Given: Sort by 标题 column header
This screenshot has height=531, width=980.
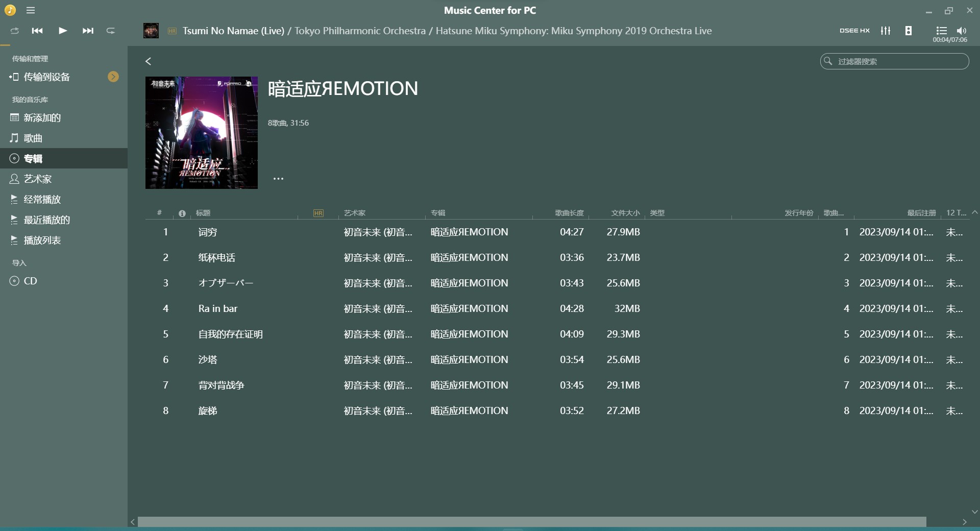Looking at the screenshot, I should [x=203, y=213].
